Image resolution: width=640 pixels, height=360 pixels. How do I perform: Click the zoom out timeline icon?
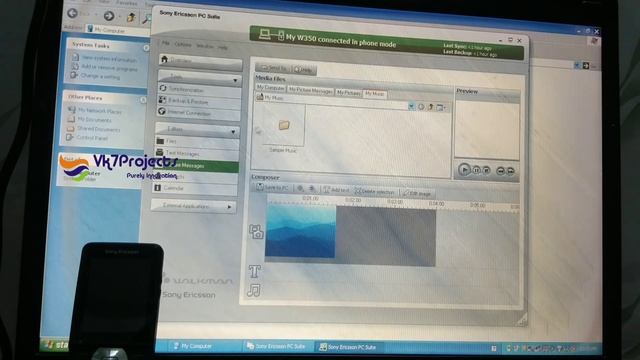click(x=312, y=189)
